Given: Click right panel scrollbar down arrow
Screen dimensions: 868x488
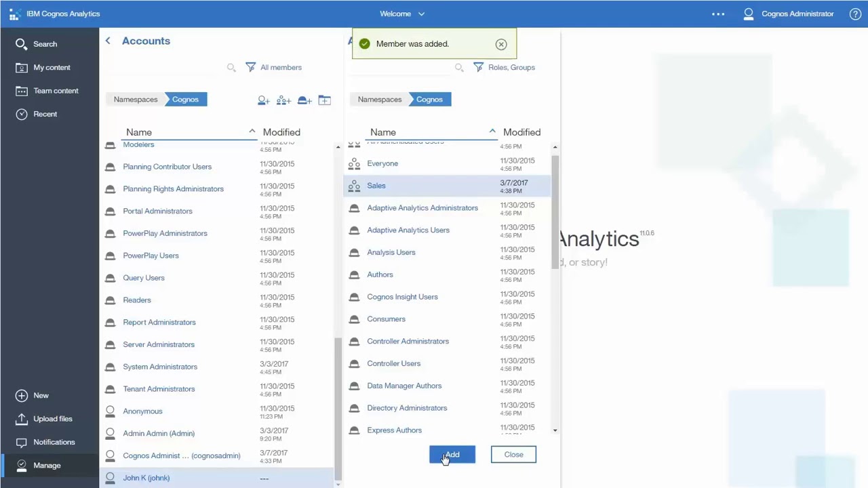Looking at the screenshot, I should [x=555, y=430].
